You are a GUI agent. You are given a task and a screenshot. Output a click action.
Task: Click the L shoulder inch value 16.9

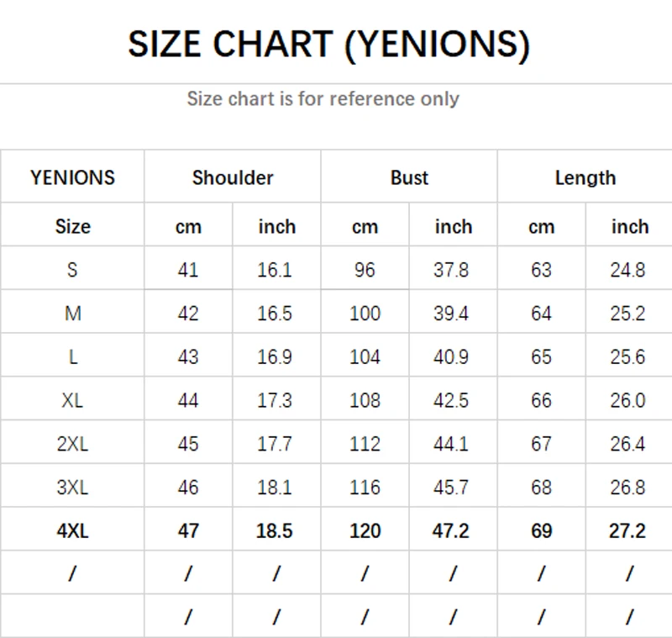point(275,356)
